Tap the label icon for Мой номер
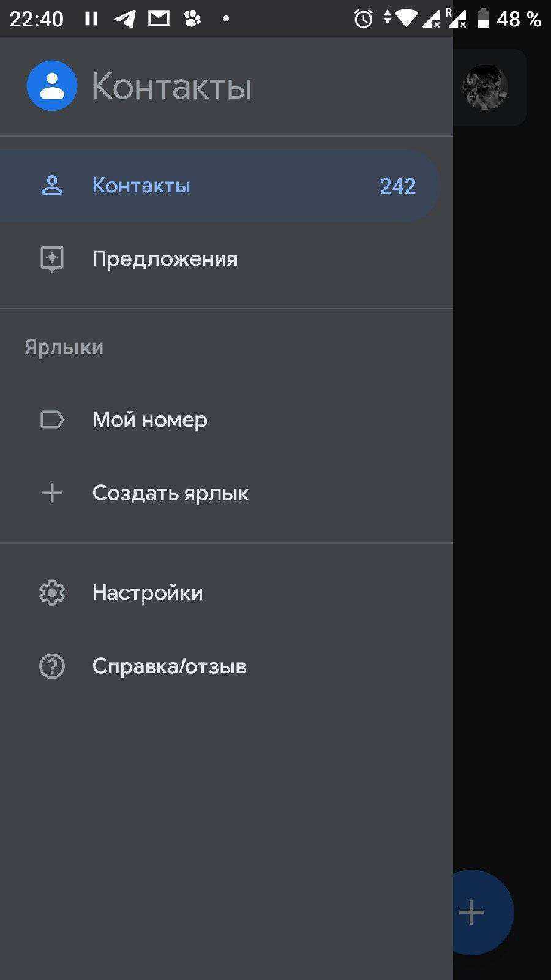The image size is (551, 980). click(52, 420)
